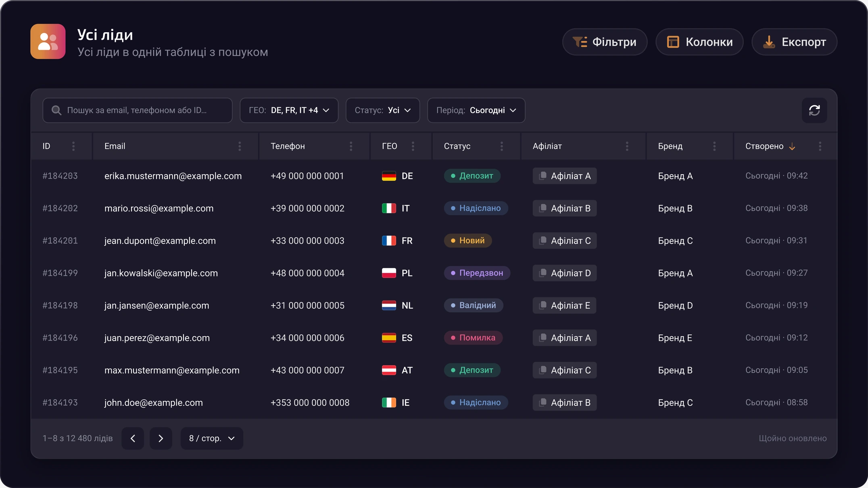The height and width of the screenshot is (488, 868).
Task: Click the Передзвон status badge
Action: click(x=477, y=273)
